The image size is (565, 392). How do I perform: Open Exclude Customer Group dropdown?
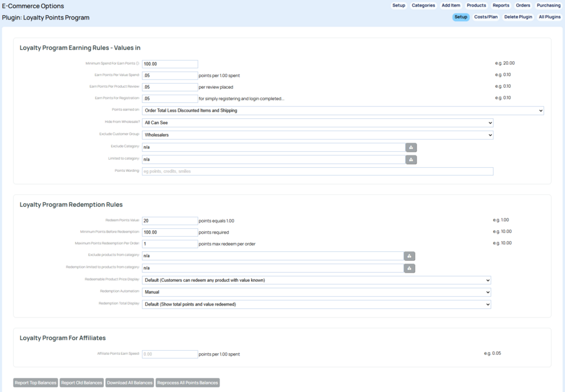point(317,135)
